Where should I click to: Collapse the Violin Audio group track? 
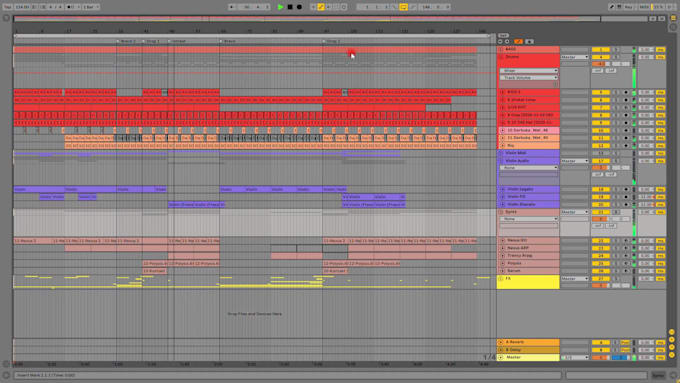click(500, 161)
